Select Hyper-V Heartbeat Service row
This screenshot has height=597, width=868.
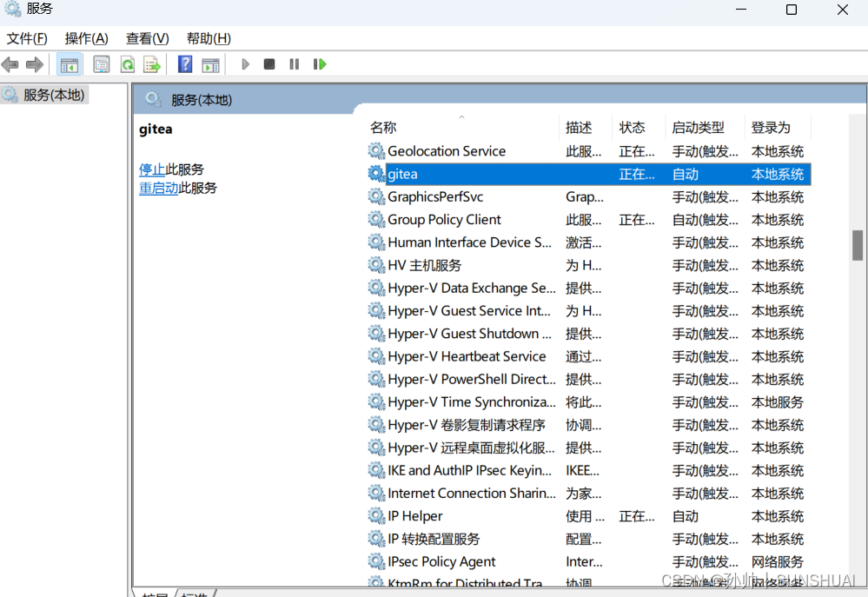589,356
